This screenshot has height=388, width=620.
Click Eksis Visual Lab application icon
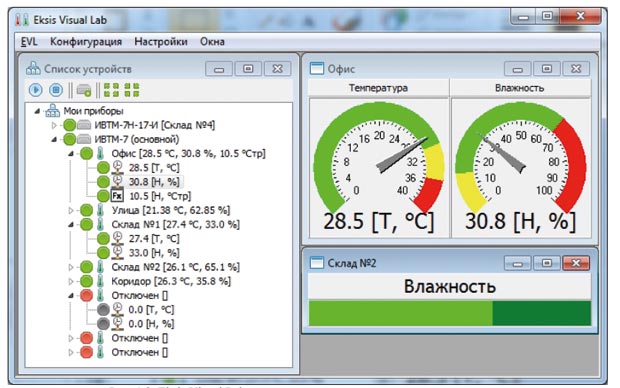[22, 20]
